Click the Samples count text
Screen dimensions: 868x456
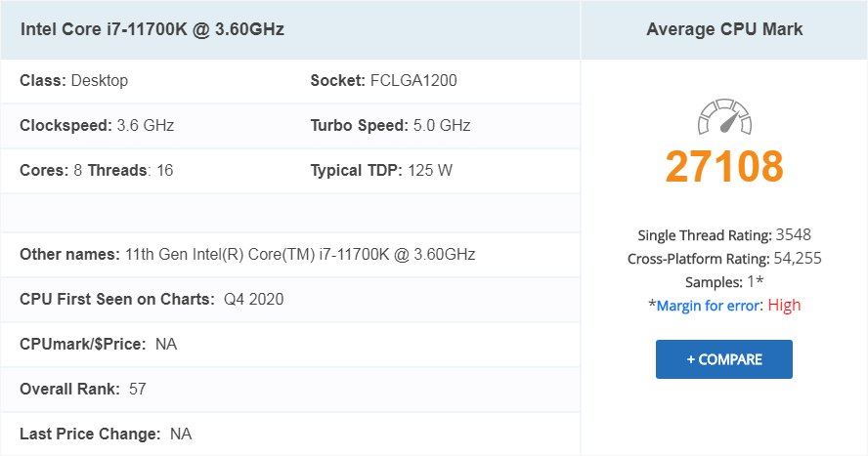pos(724,282)
